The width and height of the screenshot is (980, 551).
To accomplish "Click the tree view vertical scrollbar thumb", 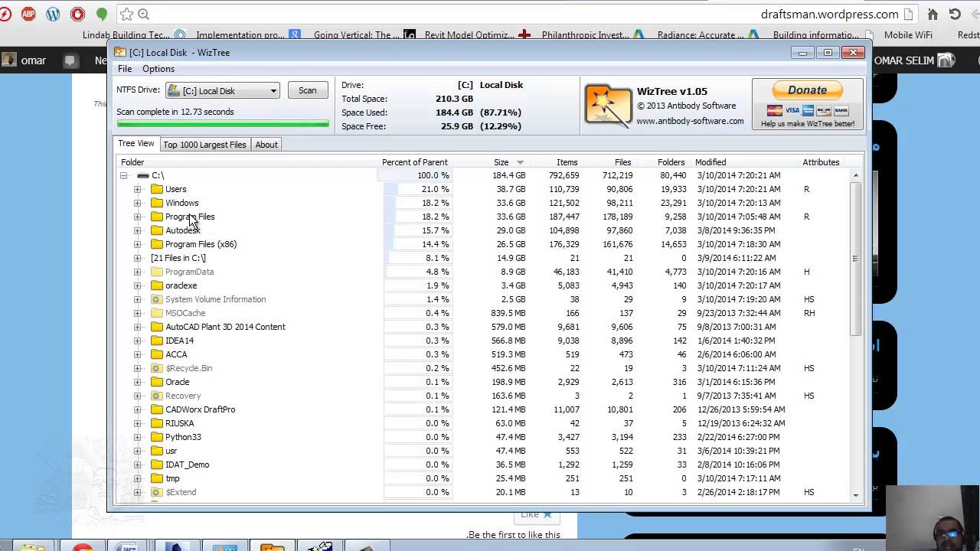I will tap(855, 258).
